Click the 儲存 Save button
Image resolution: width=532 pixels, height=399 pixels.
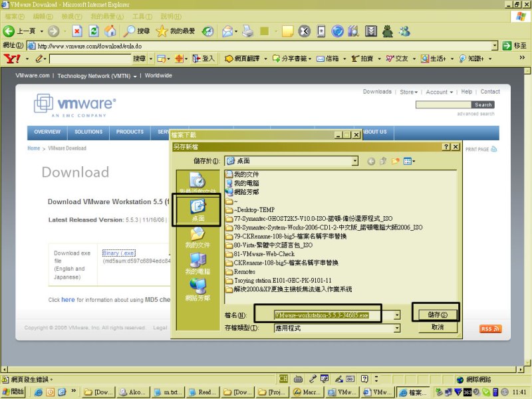tap(438, 315)
